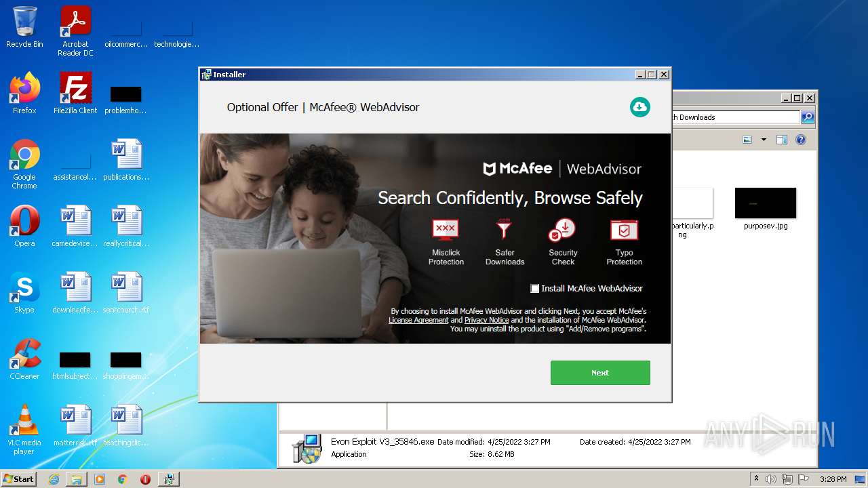Open the McAfee License Agreement link
Image resolution: width=868 pixels, height=488 pixels.
tap(418, 320)
